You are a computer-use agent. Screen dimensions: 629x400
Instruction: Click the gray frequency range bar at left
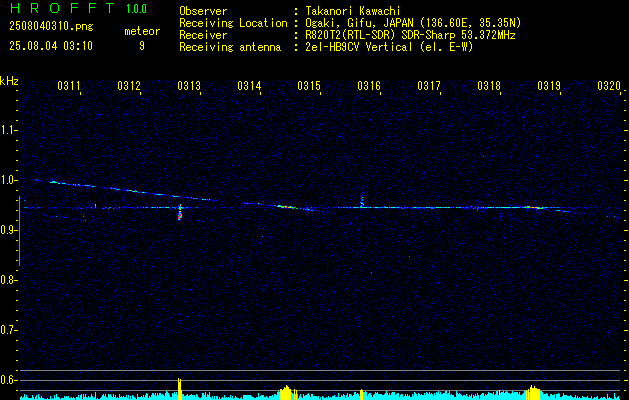click(19, 231)
